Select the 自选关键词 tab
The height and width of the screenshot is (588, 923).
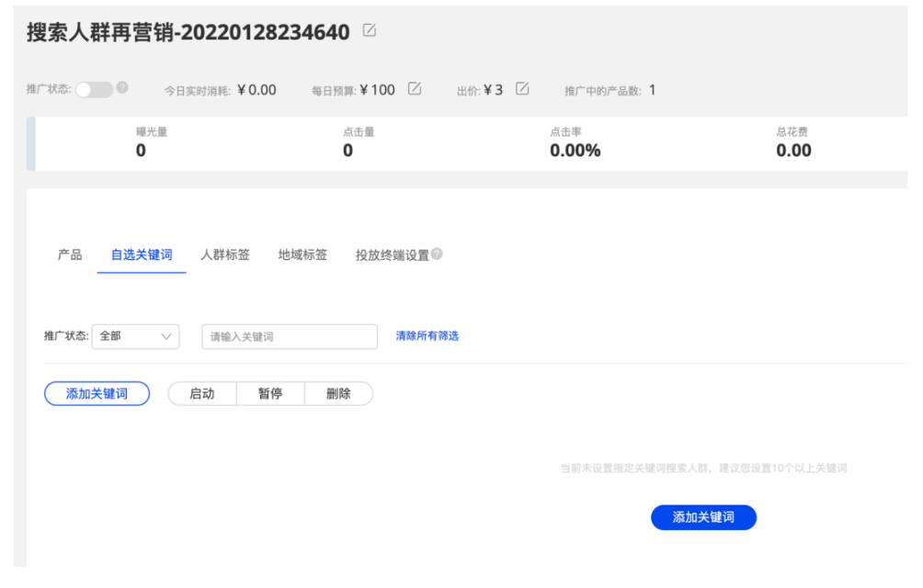(x=142, y=254)
